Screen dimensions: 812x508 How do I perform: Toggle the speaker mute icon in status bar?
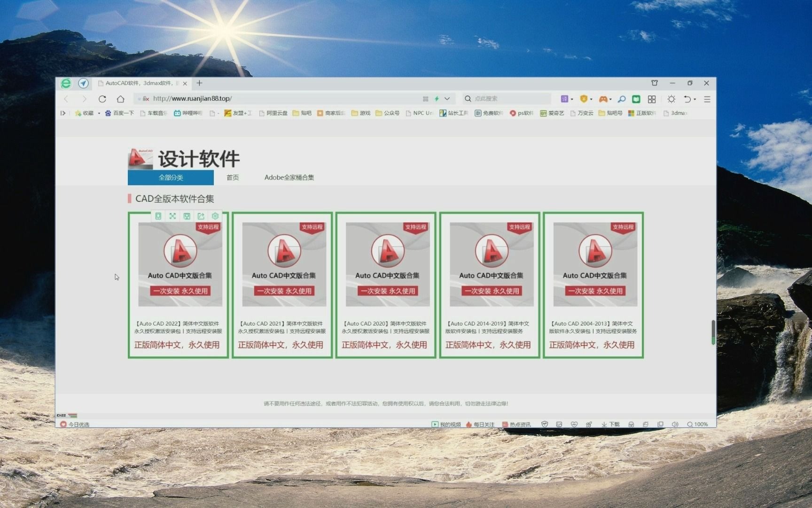tap(675, 424)
